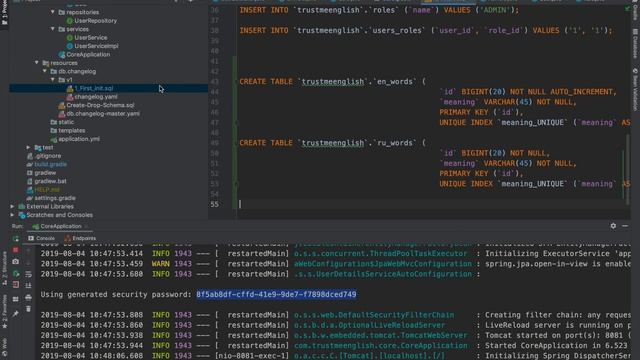The image size is (640, 360).
Task: Open changelog.yaml file
Action: click(x=92, y=97)
